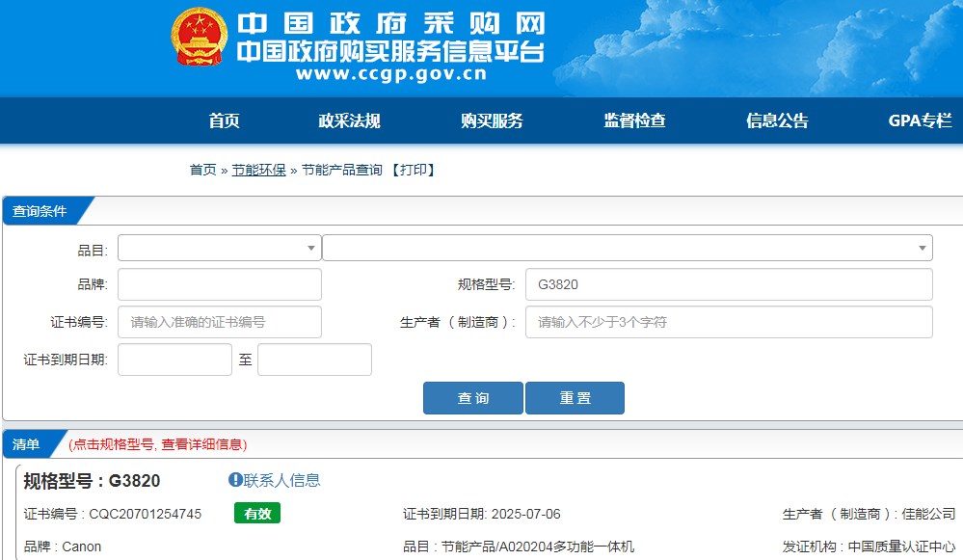Open the first 品目 dropdown

[219, 248]
